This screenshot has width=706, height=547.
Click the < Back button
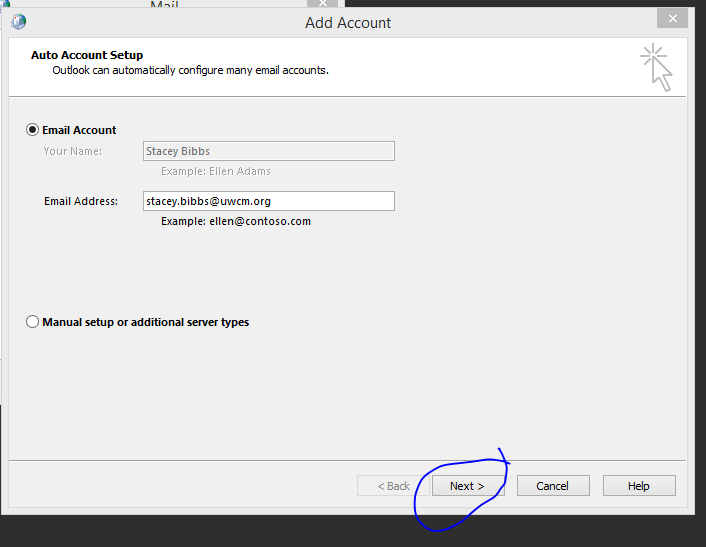pyautogui.click(x=393, y=486)
